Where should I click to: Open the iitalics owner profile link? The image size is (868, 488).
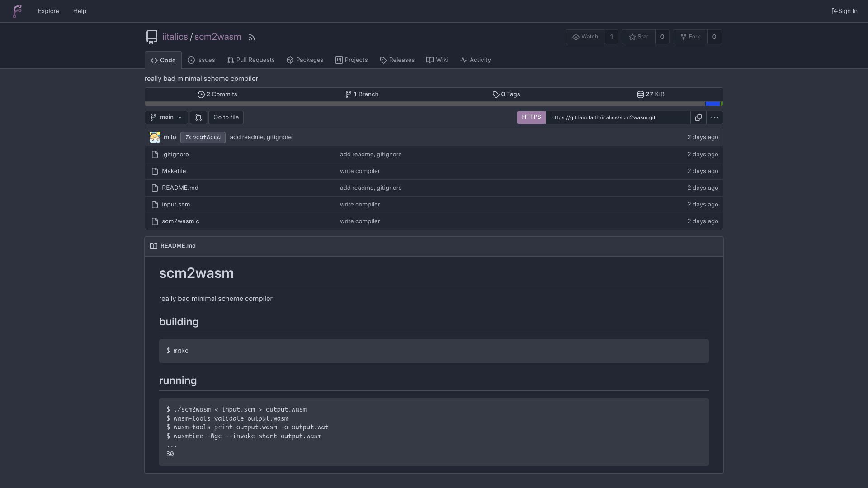point(175,37)
